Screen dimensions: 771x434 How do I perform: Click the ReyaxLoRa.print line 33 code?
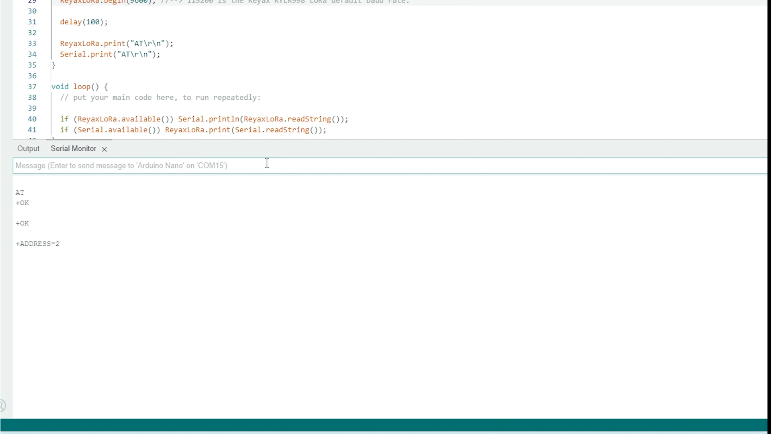[x=115, y=44]
